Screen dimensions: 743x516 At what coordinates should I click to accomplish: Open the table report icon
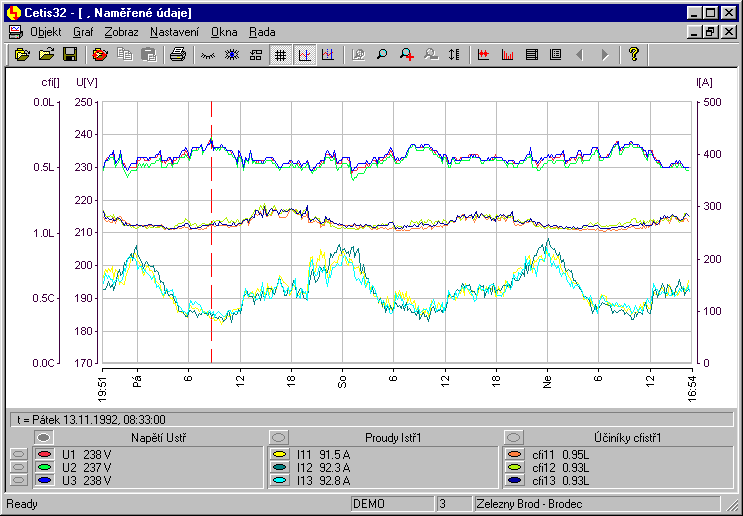[x=555, y=55]
